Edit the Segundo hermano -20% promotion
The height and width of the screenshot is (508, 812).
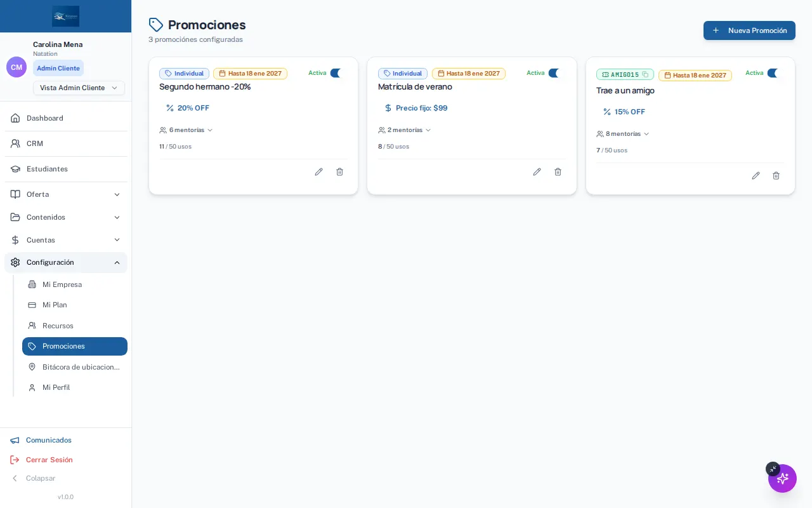click(x=319, y=172)
